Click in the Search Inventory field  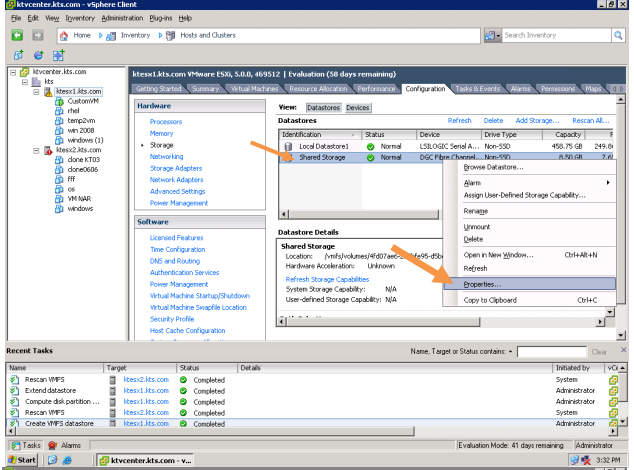[557, 35]
